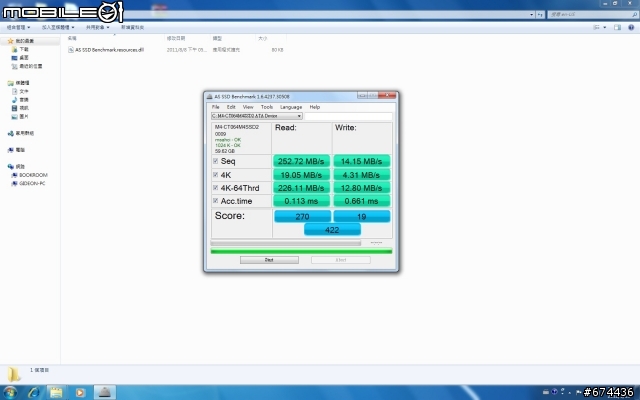Open Music library in sidebar
The width and height of the screenshot is (640, 400).
[x=20, y=100]
